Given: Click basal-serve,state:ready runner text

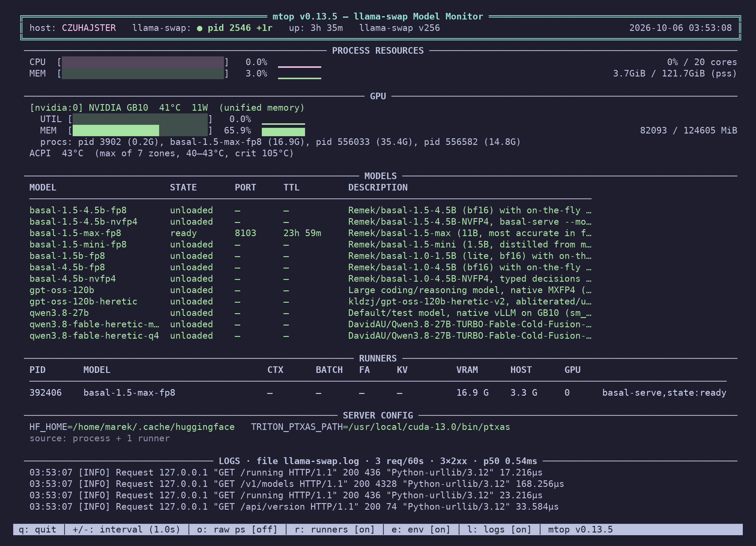Looking at the screenshot, I should click(664, 393).
